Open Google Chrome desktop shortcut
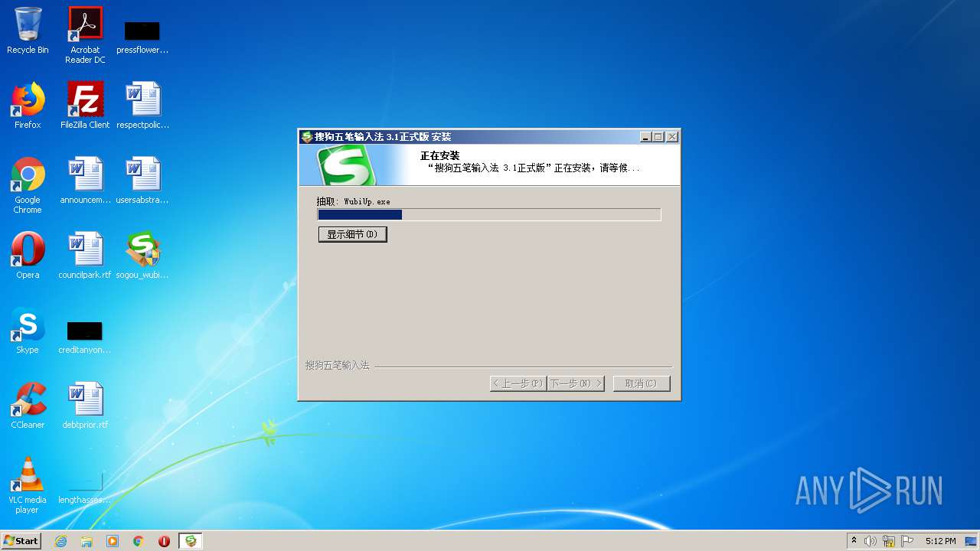The height and width of the screenshot is (551, 980). [28, 185]
